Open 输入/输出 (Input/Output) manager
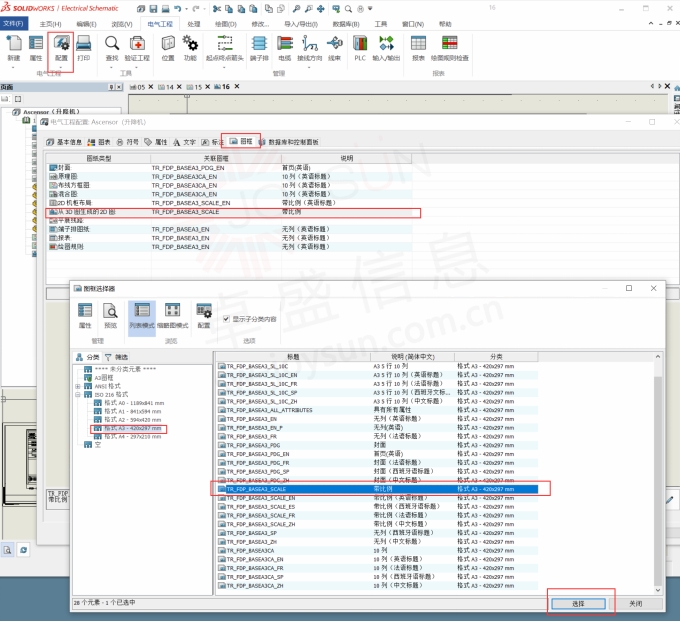Image resolution: width=680 pixels, height=622 pixels. coord(386,48)
